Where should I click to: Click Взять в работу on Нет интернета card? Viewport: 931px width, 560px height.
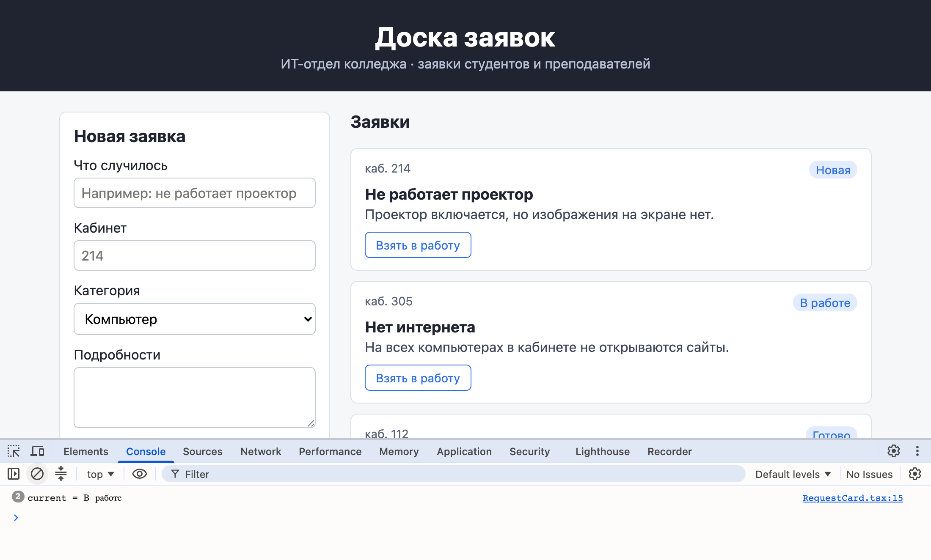[x=418, y=378]
